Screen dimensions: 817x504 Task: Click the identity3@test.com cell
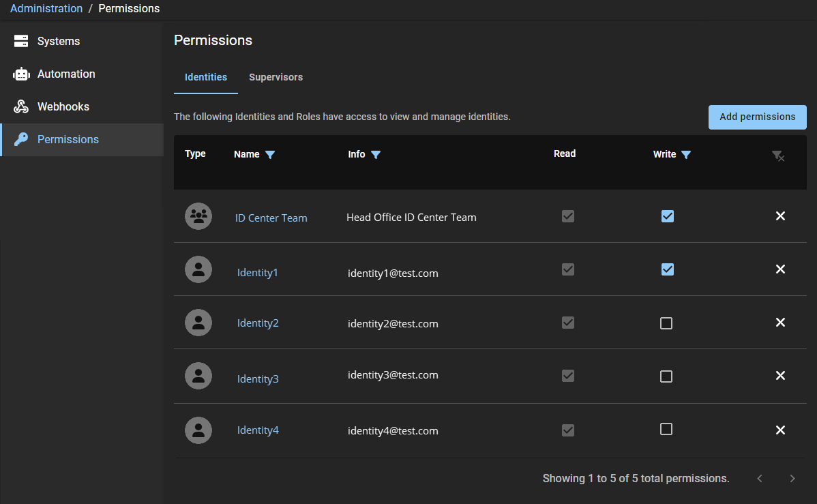coord(393,374)
